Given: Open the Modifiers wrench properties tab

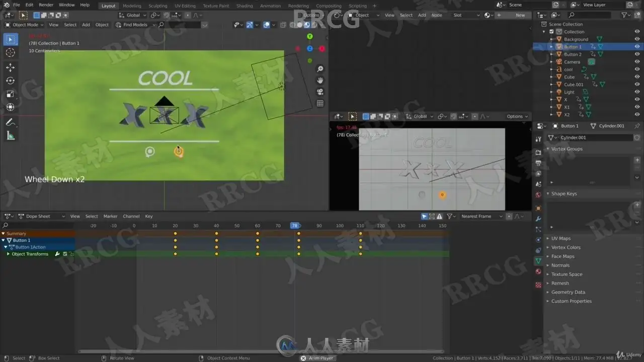Looking at the screenshot, I should click(x=538, y=219).
